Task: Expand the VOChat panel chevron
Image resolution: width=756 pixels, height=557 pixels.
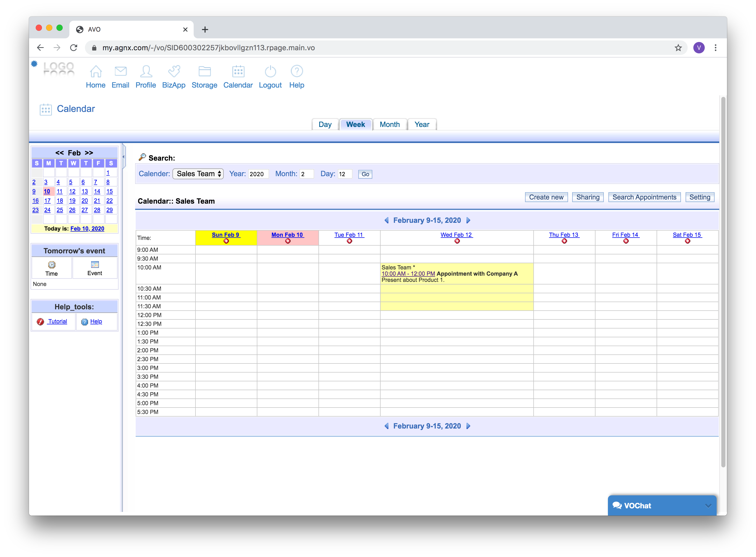Action: click(708, 505)
